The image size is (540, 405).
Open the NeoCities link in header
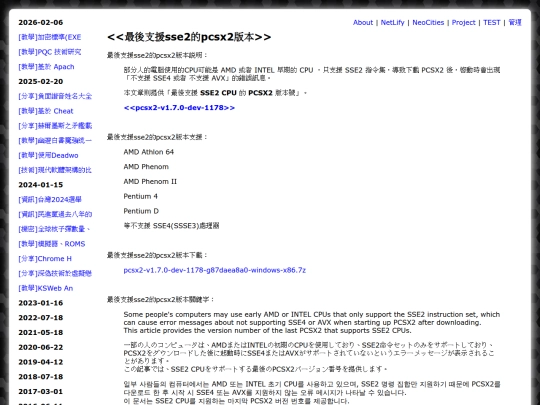(428, 22)
